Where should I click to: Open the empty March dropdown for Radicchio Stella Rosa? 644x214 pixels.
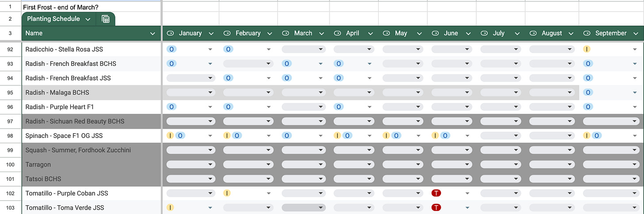(303, 49)
